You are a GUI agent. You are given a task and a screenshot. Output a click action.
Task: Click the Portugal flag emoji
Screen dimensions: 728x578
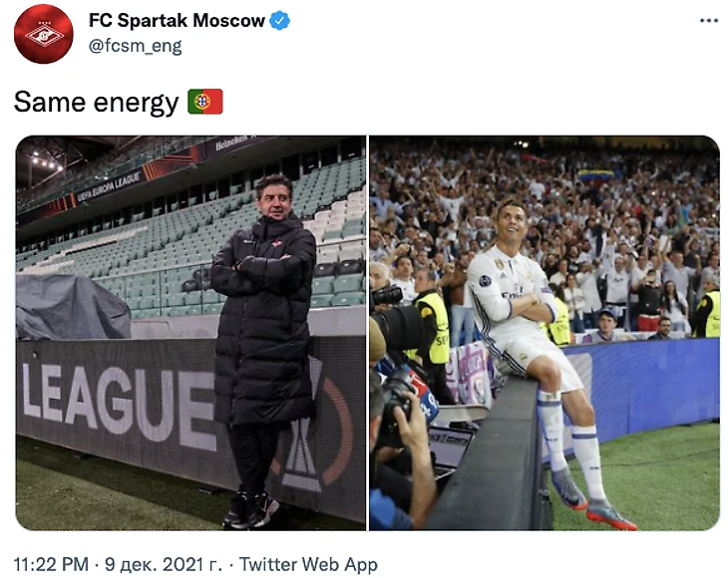[x=204, y=102]
